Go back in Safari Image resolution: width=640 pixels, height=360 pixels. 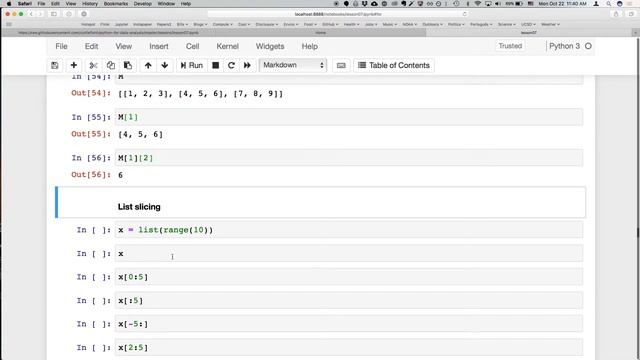click(31, 14)
